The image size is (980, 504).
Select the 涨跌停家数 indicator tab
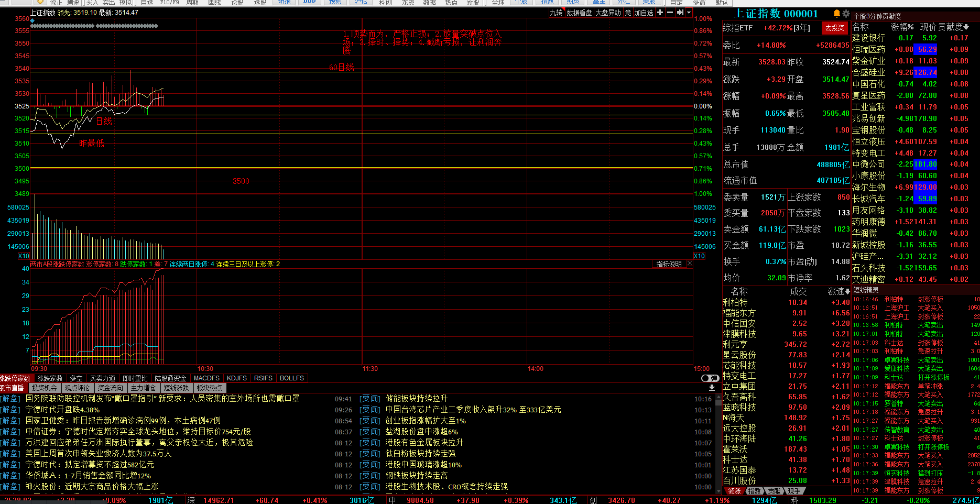[x=16, y=378]
